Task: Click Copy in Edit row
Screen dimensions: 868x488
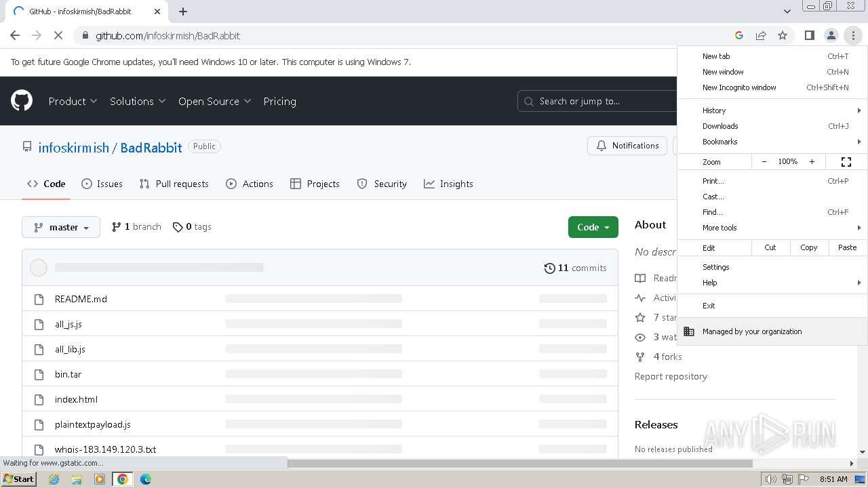Action: click(x=809, y=247)
